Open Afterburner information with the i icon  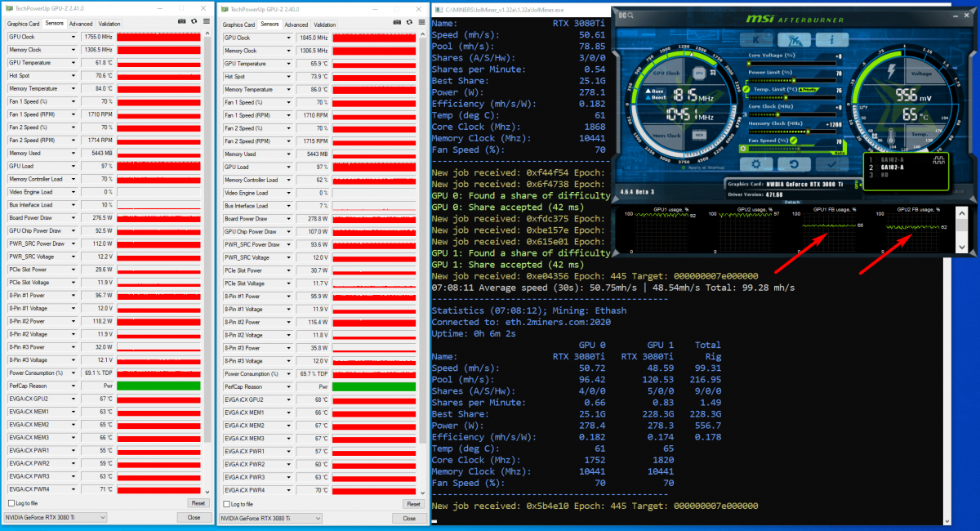(832, 39)
